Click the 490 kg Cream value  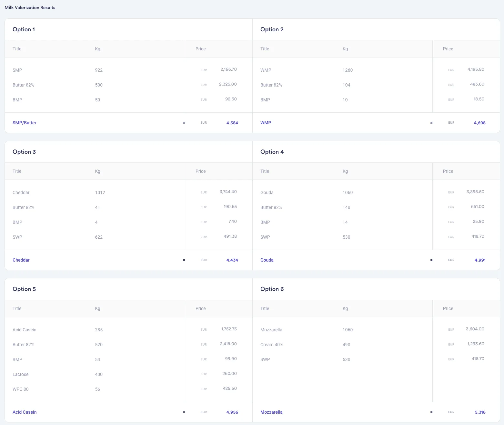tap(347, 345)
